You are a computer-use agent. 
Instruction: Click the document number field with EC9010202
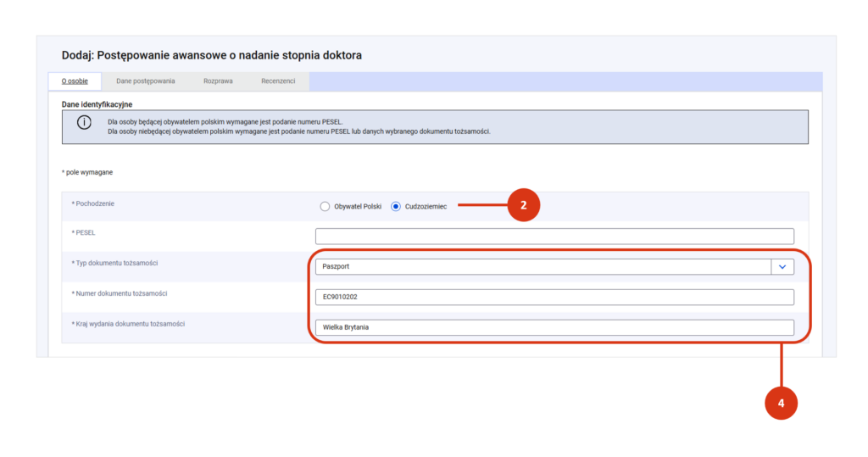tap(554, 297)
